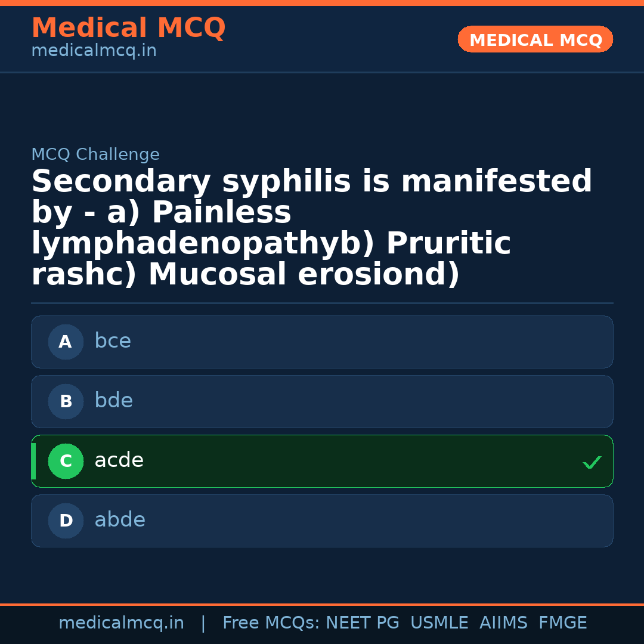The image size is (644, 644).
Task: Choose answer option text 'bde'
Action: pos(113,401)
